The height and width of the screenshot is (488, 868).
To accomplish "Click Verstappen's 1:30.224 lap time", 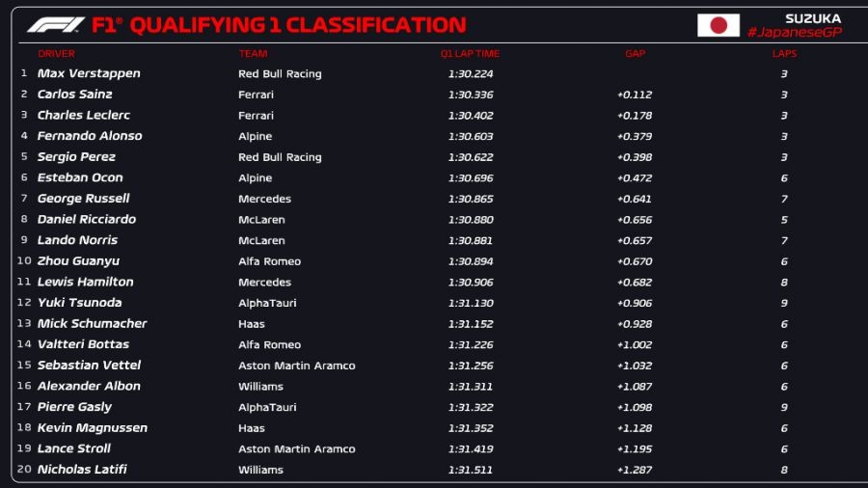I will pyautogui.click(x=470, y=73).
